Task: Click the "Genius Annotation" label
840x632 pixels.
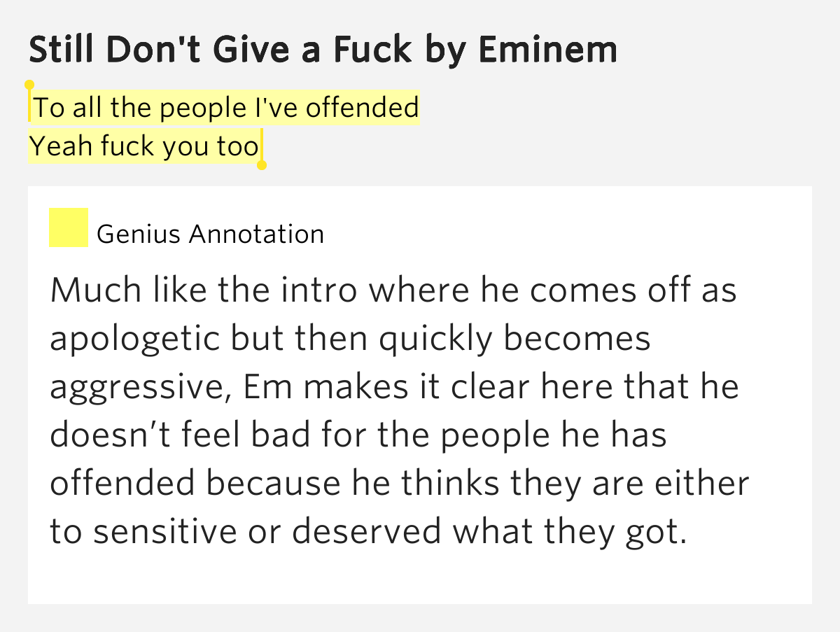Action: coord(210,234)
